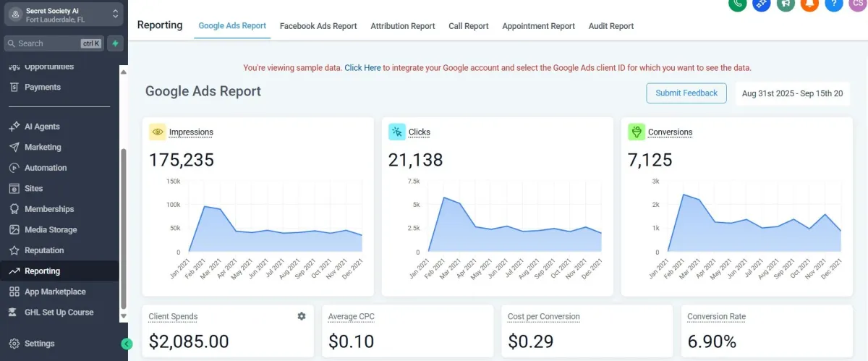The image size is (868, 361).
Task: Switch to Google Ads Report tab
Action: 232,26
